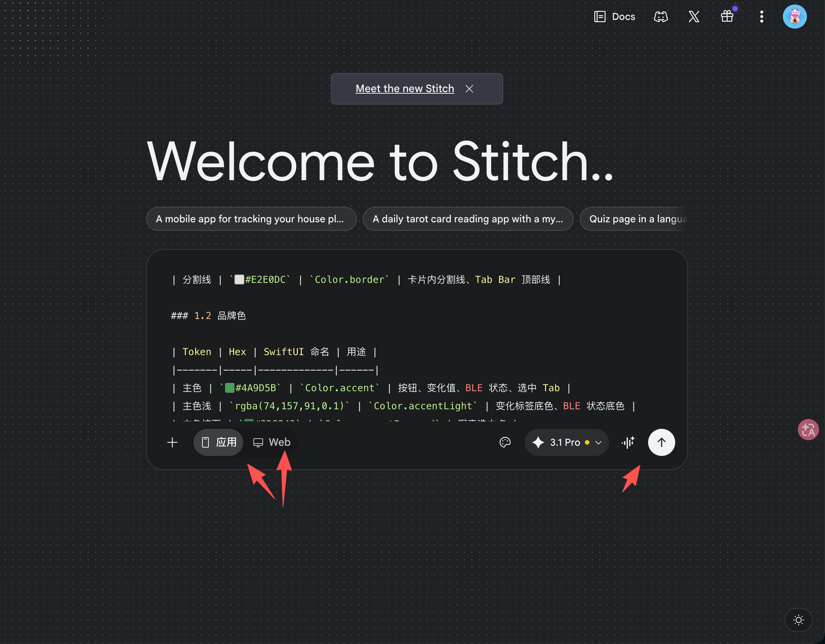Start voice input with the waveform icon
This screenshot has height=644, width=825.
[x=628, y=442]
